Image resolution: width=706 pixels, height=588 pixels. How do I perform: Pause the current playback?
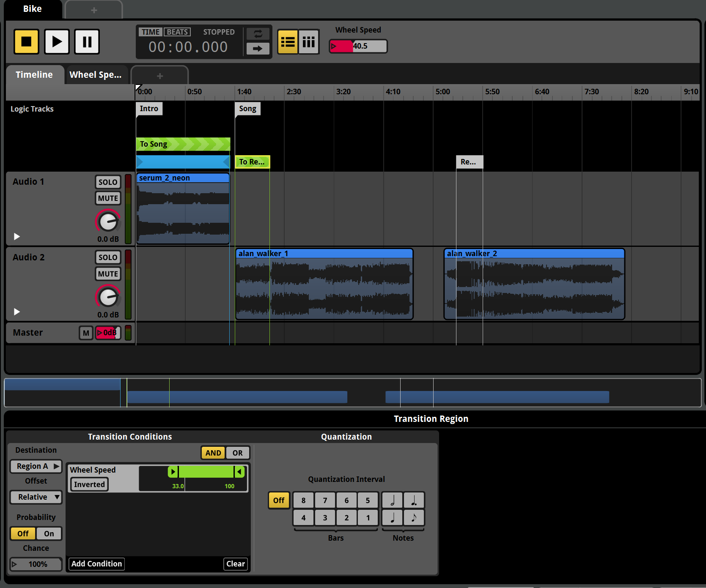click(x=87, y=41)
